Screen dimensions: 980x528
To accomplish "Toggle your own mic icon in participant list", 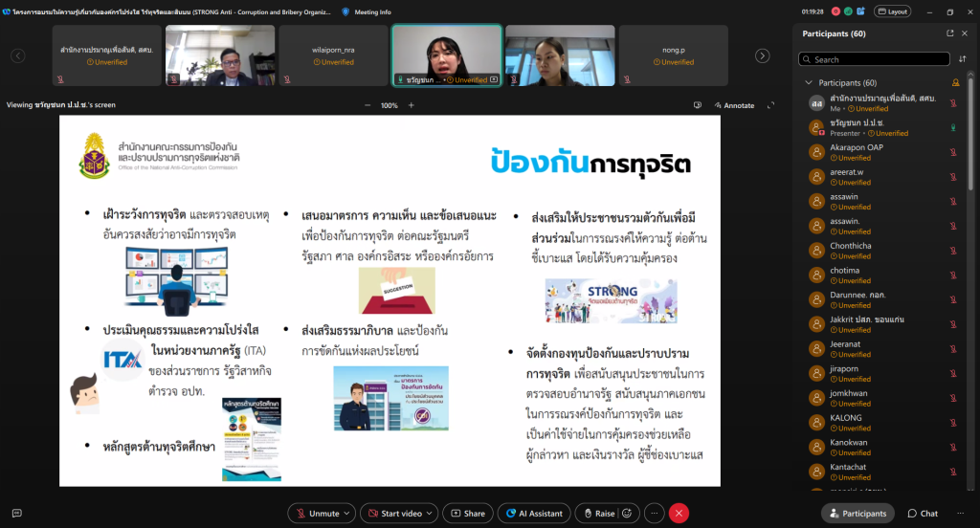I will point(953,103).
